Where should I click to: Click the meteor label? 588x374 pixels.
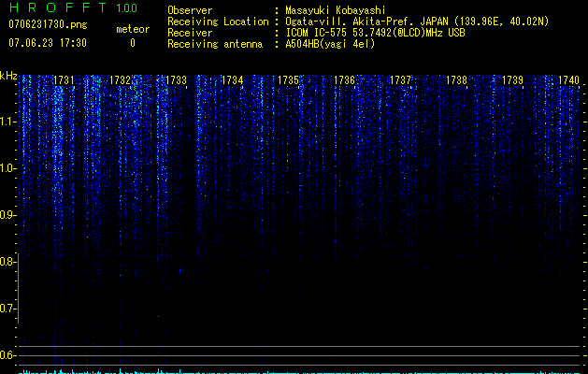click(133, 29)
